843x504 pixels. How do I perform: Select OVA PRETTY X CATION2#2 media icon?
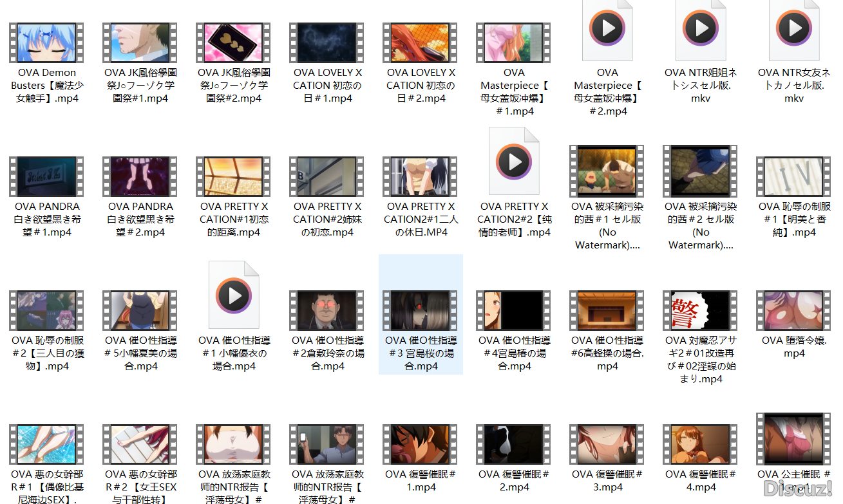(514, 162)
